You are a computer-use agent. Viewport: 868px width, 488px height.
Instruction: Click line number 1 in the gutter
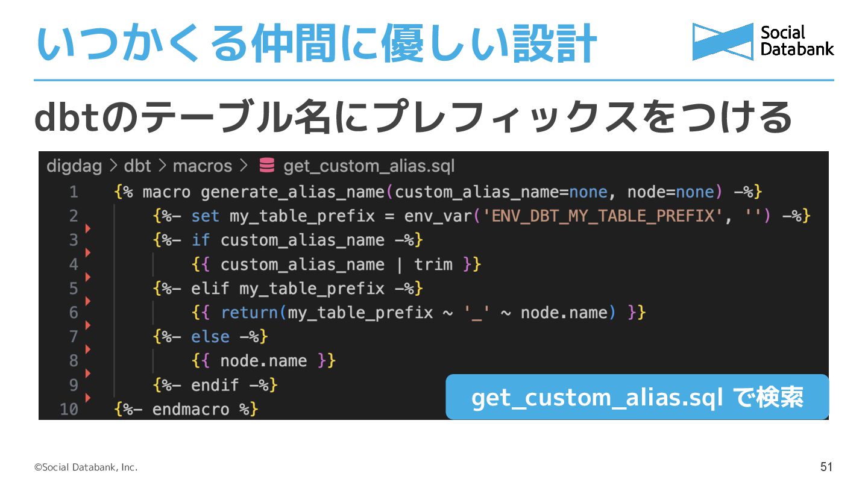tap(74, 192)
